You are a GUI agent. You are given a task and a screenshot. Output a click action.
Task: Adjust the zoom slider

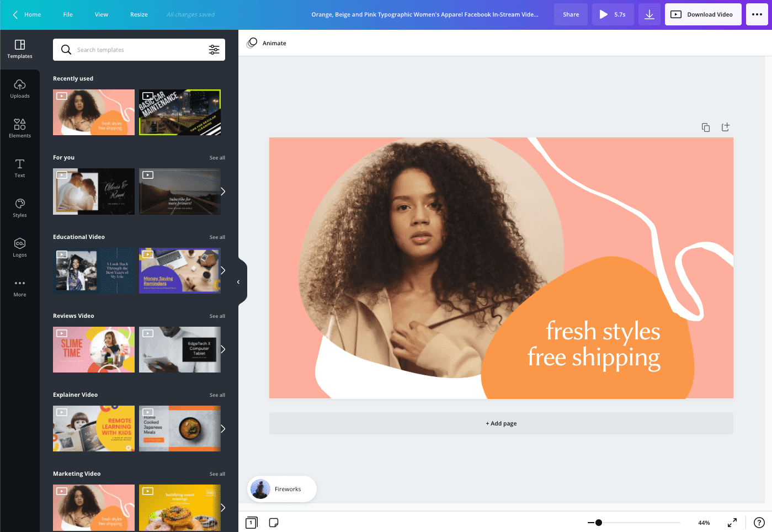click(x=599, y=523)
